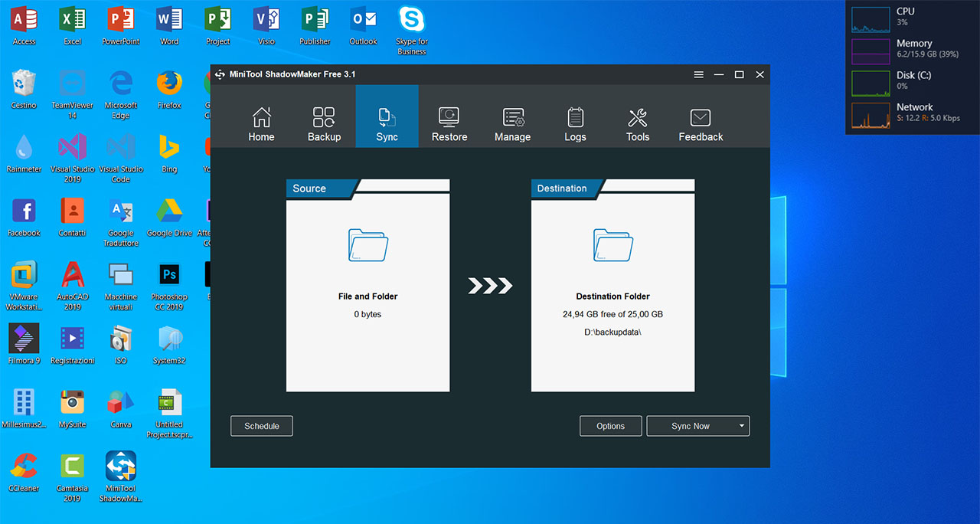Click the Schedule button
This screenshot has height=524, width=980.
(262, 426)
